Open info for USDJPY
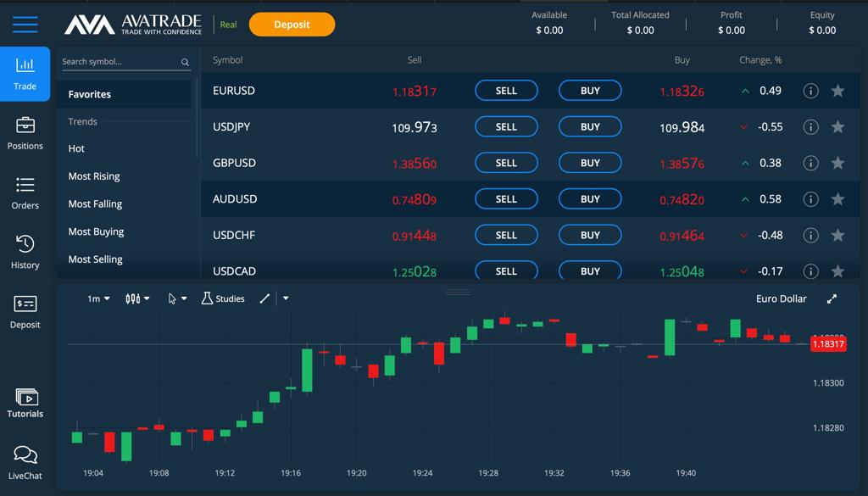868x496 pixels. [x=810, y=127]
